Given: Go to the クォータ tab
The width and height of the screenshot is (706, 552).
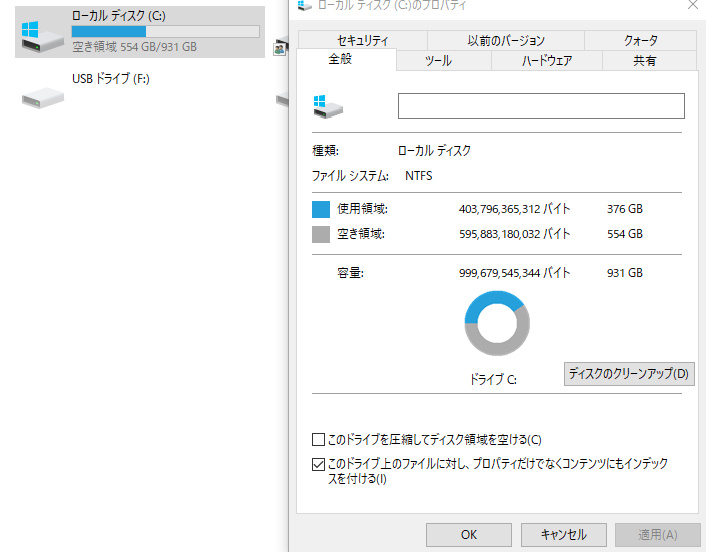Looking at the screenshot, I should coord(640,40).
